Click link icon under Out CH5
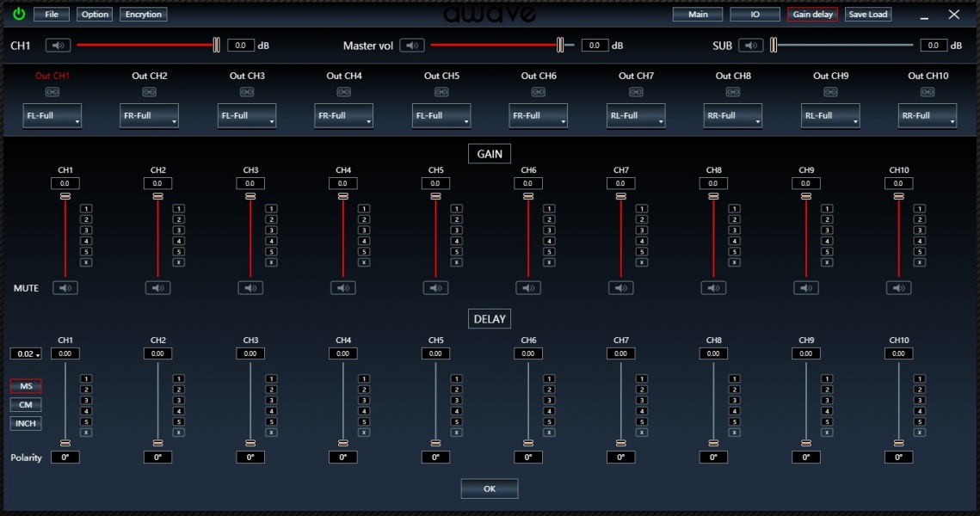The height and width of the screenshot is (516, 980). (x=441, y=91)
